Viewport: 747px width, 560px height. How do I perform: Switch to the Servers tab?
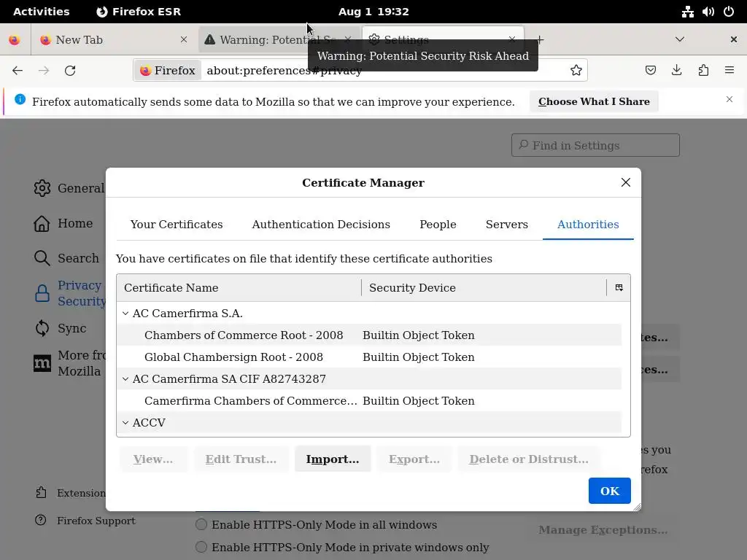507,225
